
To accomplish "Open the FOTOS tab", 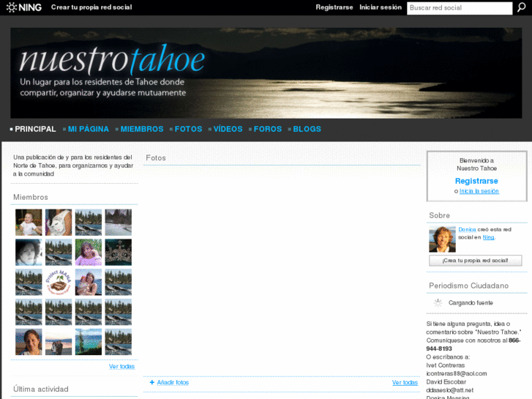I will 188,129.
